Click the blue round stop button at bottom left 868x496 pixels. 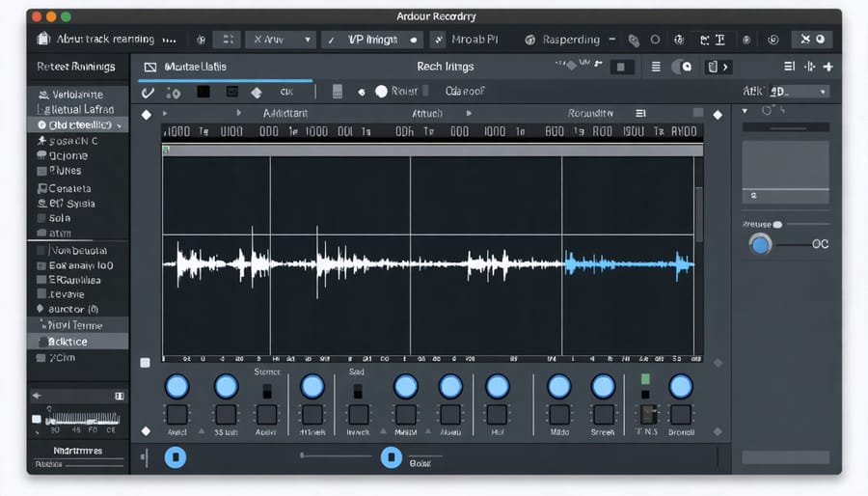pyautogui.click(x=176, y=457)
